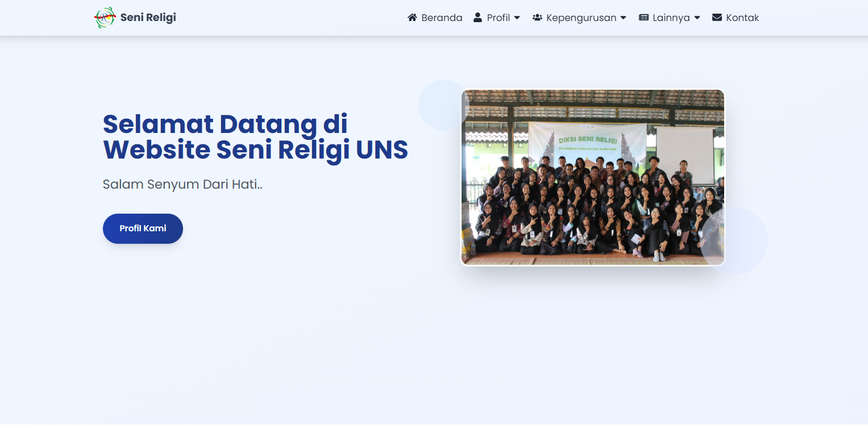Click the envelope icon beside Kontak
Screen dimensions: 868x429
(x=716, y=18)
